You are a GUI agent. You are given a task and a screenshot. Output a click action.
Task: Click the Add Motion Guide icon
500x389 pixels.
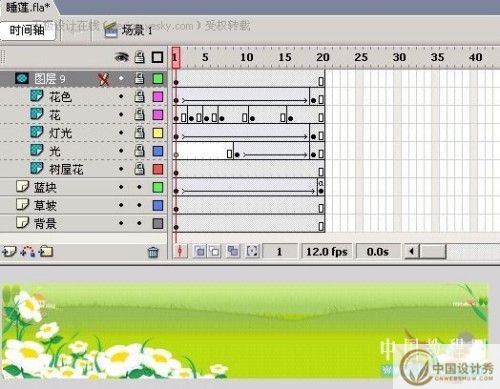pyautogui.click(x=28, y=252)
